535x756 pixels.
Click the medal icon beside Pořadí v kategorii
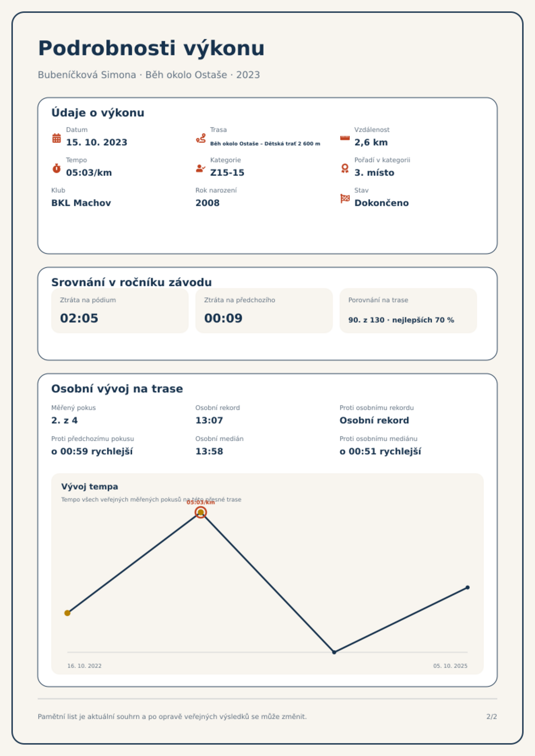click(x=345, y=168)
